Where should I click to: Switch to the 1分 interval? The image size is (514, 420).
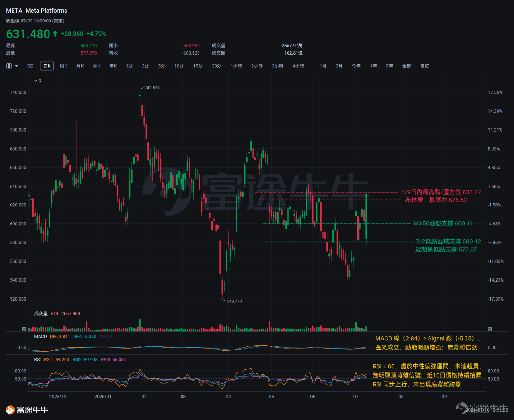[129, 66]
